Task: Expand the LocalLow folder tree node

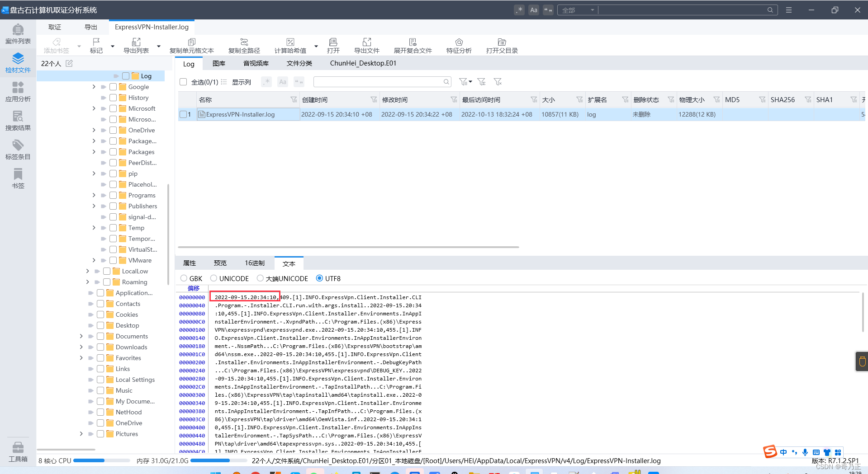Action: pos(87,271)
